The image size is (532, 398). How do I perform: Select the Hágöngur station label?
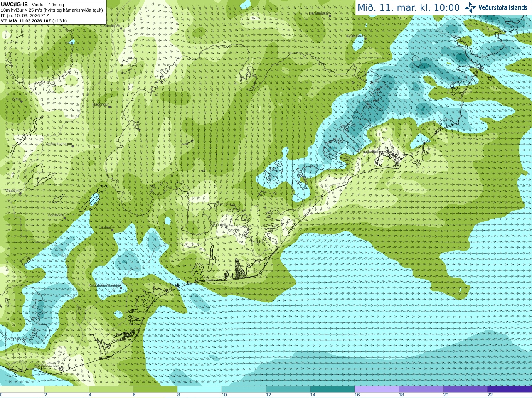click(x=100, y=104)
